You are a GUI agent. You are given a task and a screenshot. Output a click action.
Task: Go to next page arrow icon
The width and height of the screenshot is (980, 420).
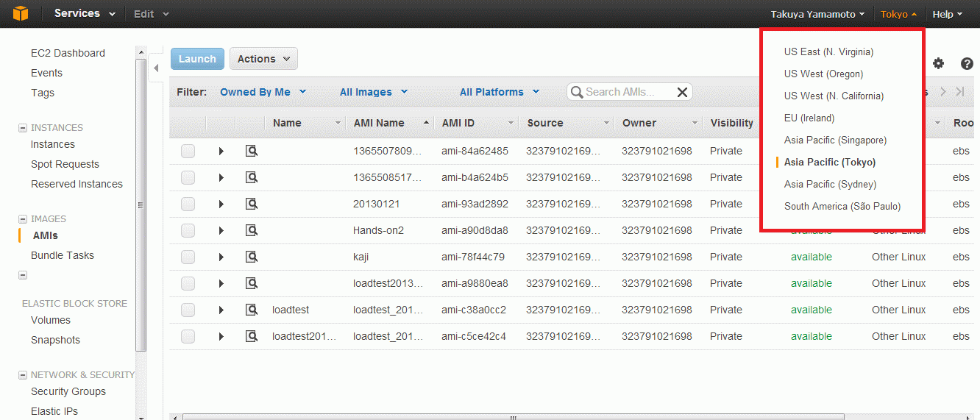943,92
